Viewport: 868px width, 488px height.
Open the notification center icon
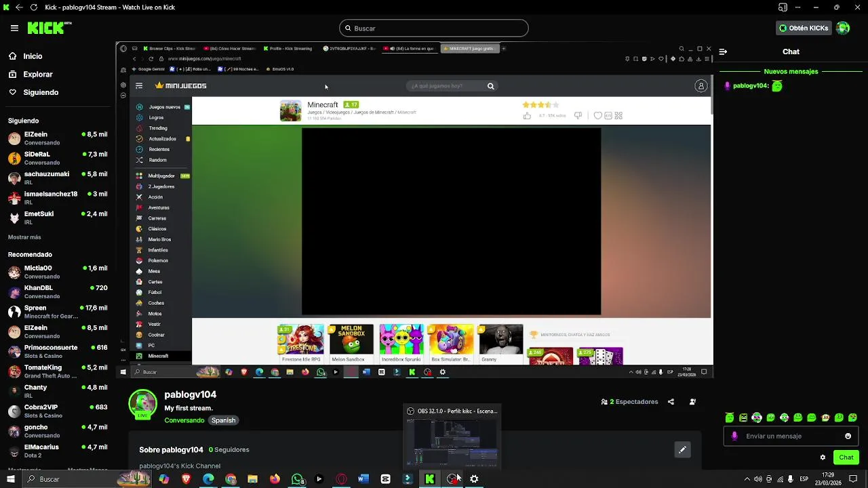(853, 479)
